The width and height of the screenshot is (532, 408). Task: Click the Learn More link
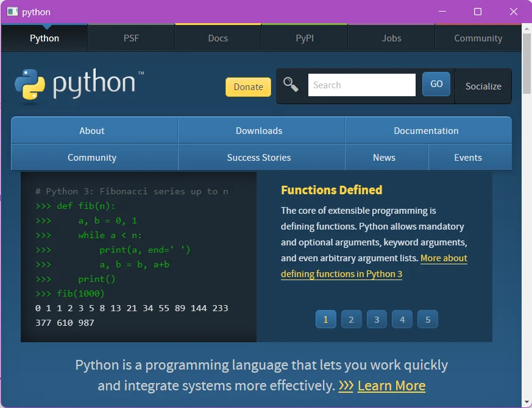(x=392, y=385)
